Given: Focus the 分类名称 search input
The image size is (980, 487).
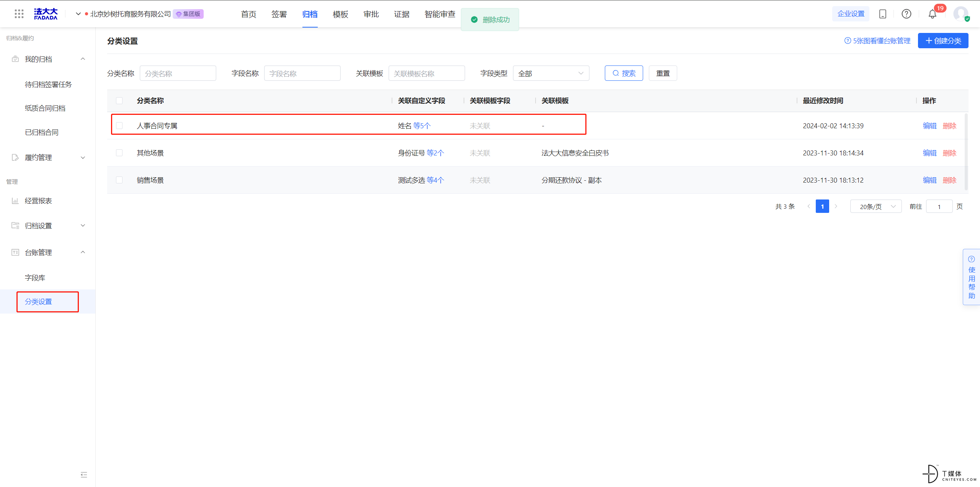Looking at the screenshot, I should 178,73.
